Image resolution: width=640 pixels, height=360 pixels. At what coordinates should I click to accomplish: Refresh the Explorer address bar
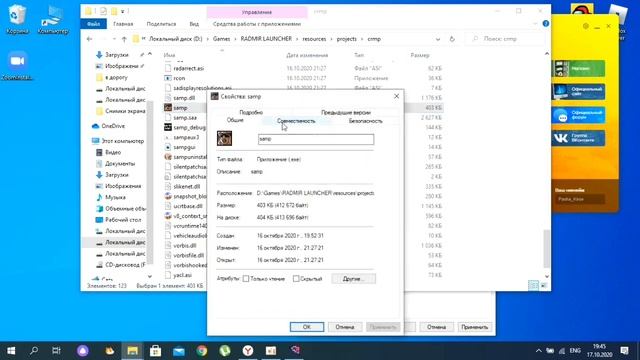(452, 39)
